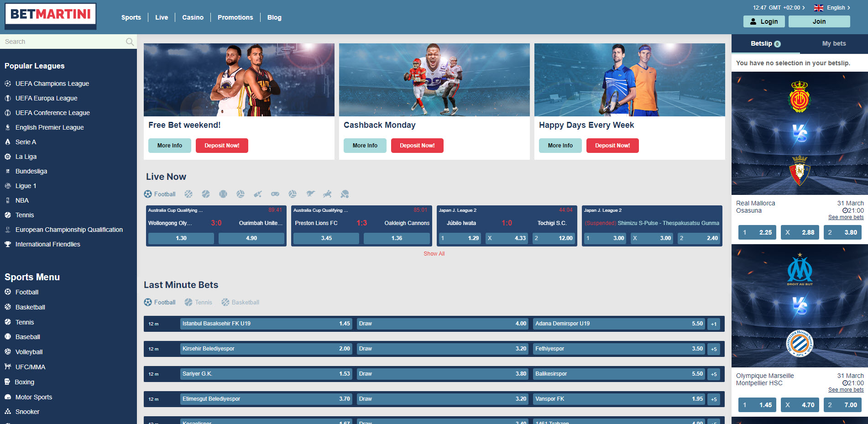Switch to the My bets tab

[x=834, y=44]
